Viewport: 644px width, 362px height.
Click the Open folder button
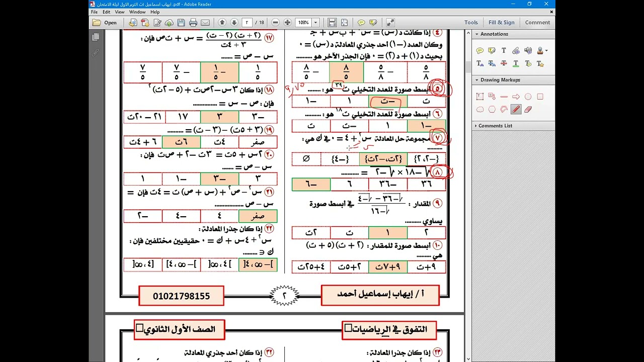coord(105,23)
